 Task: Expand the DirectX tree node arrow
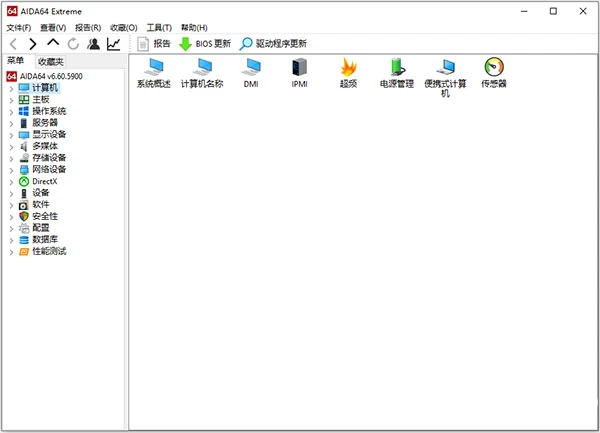[x=11, y=182]
